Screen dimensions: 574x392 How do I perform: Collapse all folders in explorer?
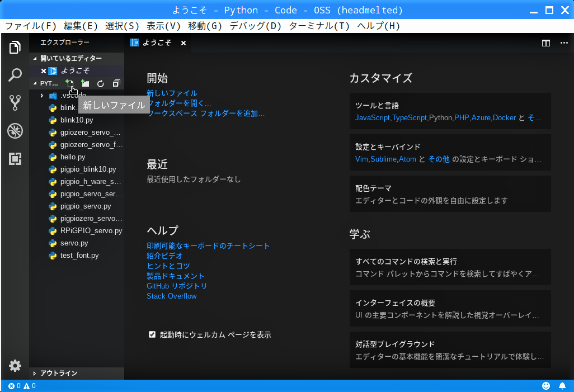tap(116, 83)
